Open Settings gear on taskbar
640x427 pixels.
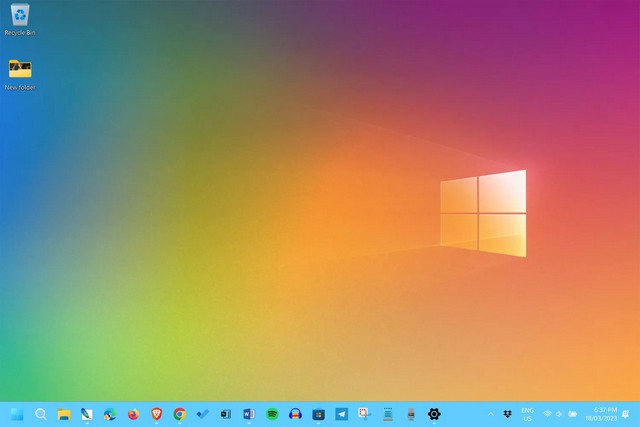pos(434,414)
